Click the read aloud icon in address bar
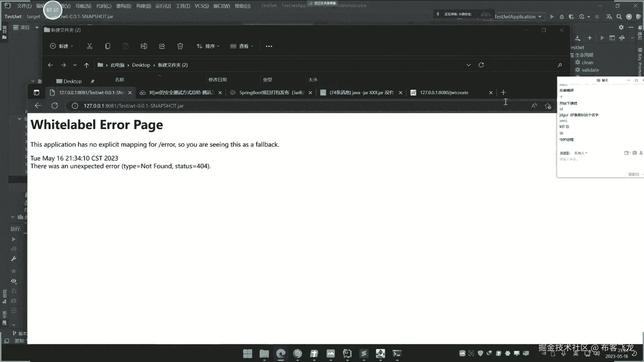 point(534,106)
